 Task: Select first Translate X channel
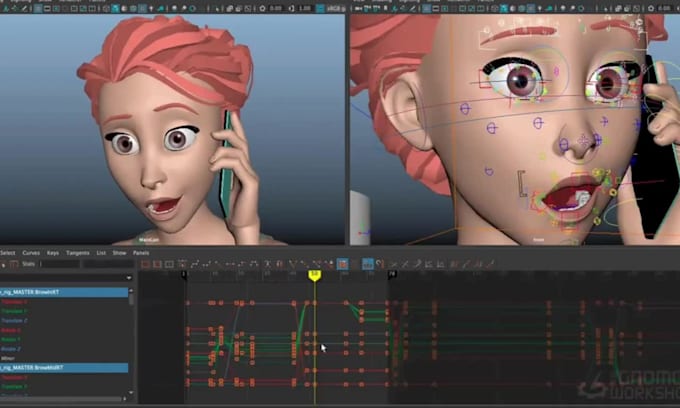tap(14, 302)
